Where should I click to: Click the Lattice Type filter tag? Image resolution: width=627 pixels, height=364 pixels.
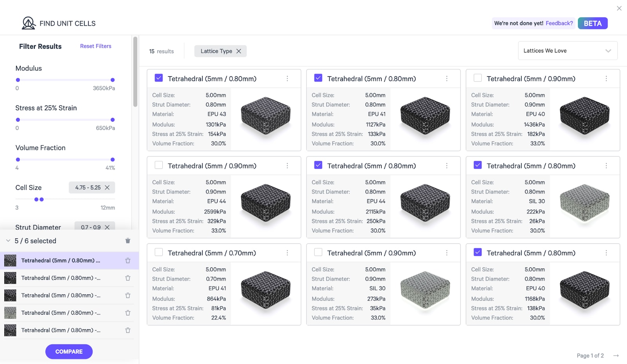tap(216, 51)
